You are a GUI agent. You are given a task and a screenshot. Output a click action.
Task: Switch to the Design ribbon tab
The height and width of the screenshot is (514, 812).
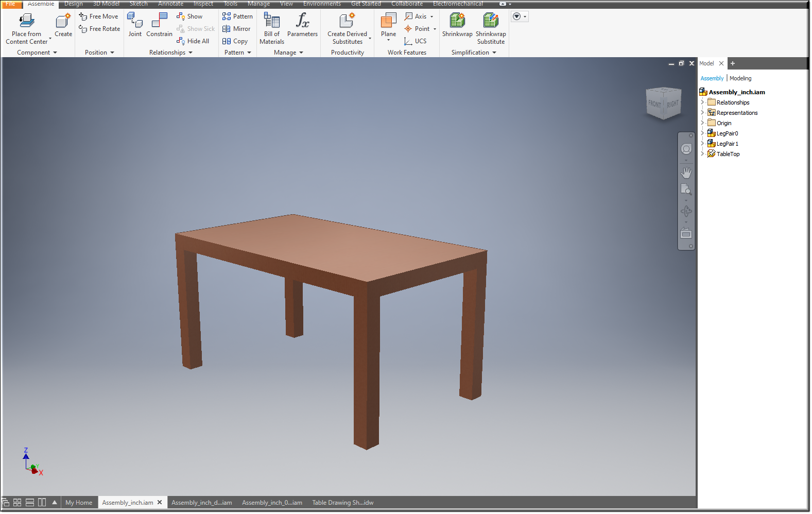pos(73,4)
